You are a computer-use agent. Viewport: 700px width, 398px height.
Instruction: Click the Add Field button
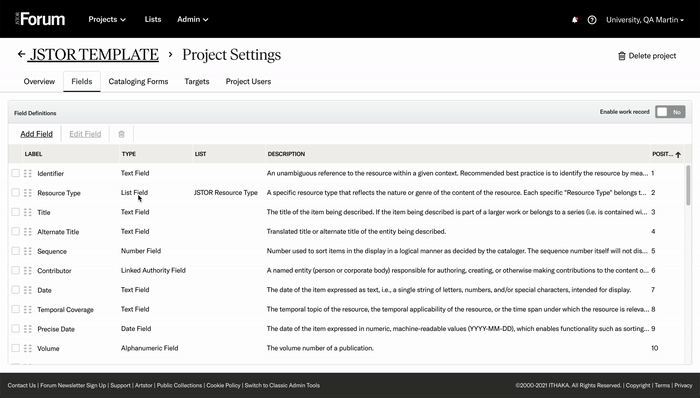coord(37,134)
